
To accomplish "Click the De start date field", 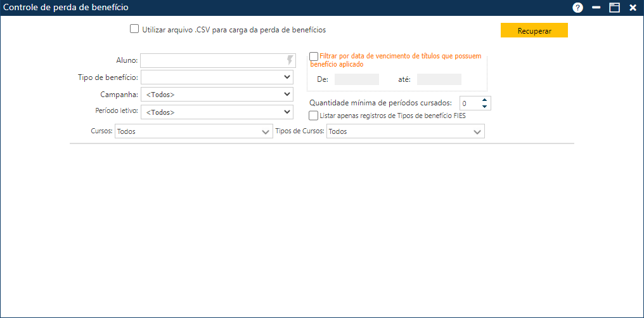I will [x=356, y=79].
